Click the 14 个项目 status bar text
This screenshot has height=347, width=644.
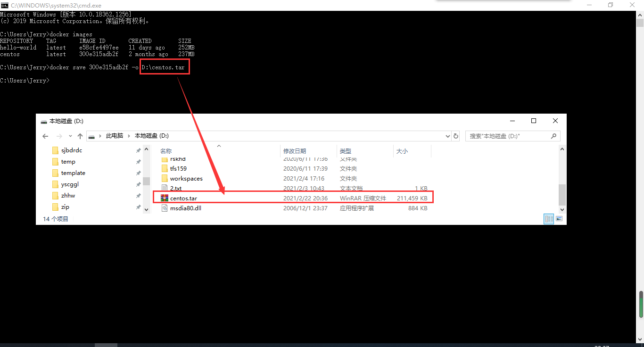(56, 219)
